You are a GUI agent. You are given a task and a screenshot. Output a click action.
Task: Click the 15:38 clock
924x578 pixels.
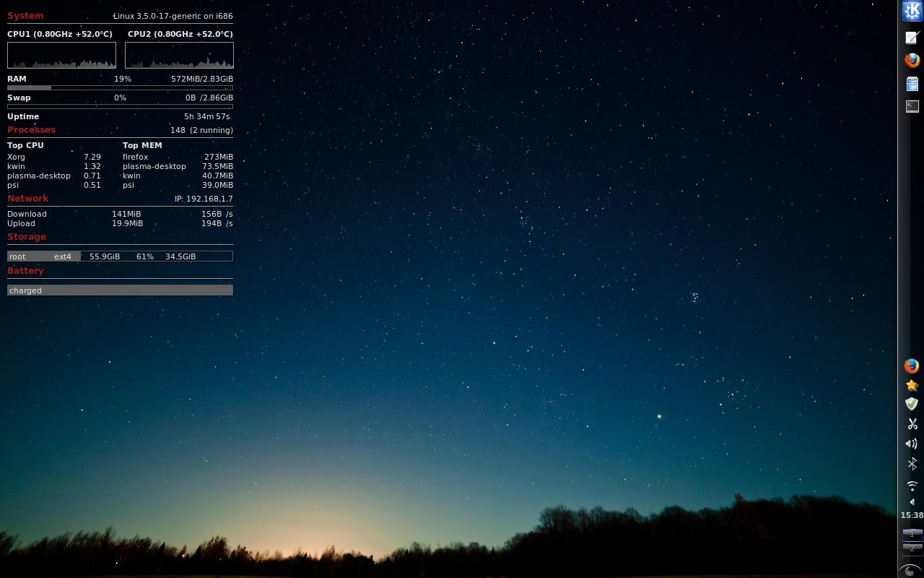pyautogui.click(x=912, y=515)
